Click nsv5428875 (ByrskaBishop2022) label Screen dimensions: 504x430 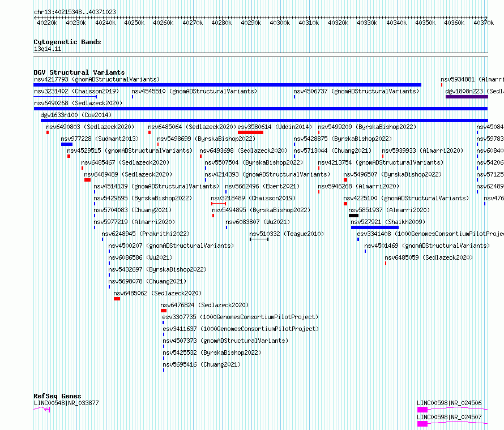pos(343,139)
